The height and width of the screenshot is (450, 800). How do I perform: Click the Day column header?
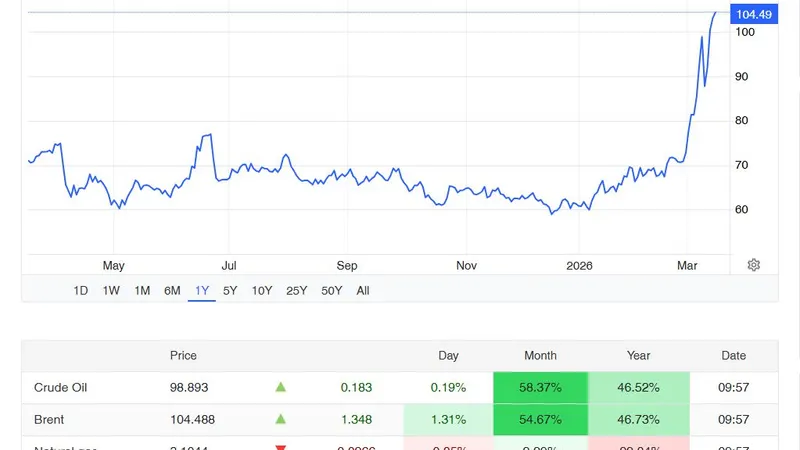pyautogui.click(x=448, y=356)
